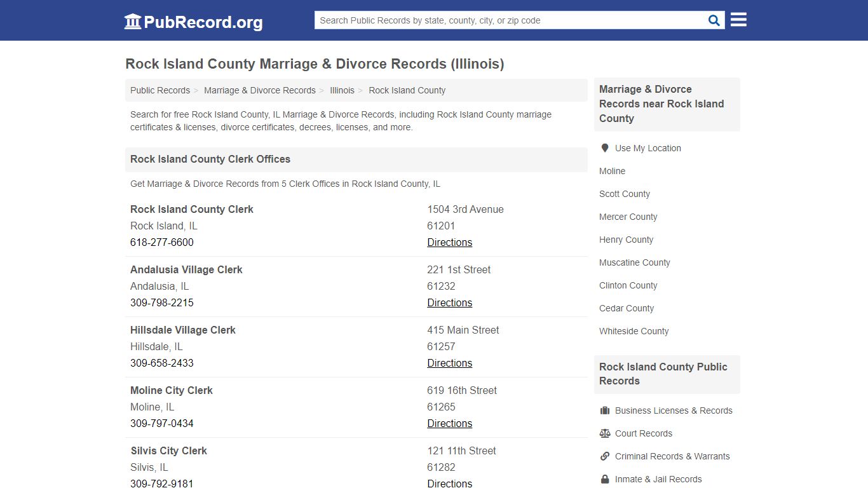Click the page title heading
Screen dimensions: 868x488
tap(315, 64)
